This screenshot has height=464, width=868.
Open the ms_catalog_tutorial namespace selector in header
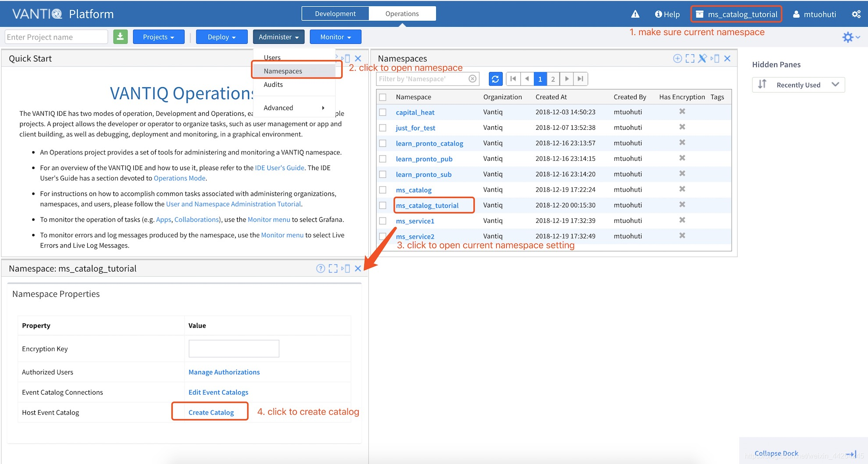coord(737,14)
